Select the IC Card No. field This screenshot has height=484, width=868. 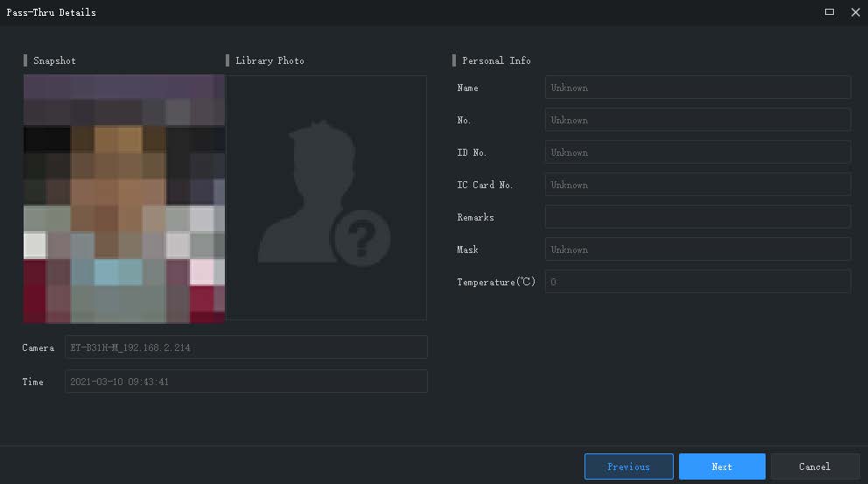click(x=697, y=185)
